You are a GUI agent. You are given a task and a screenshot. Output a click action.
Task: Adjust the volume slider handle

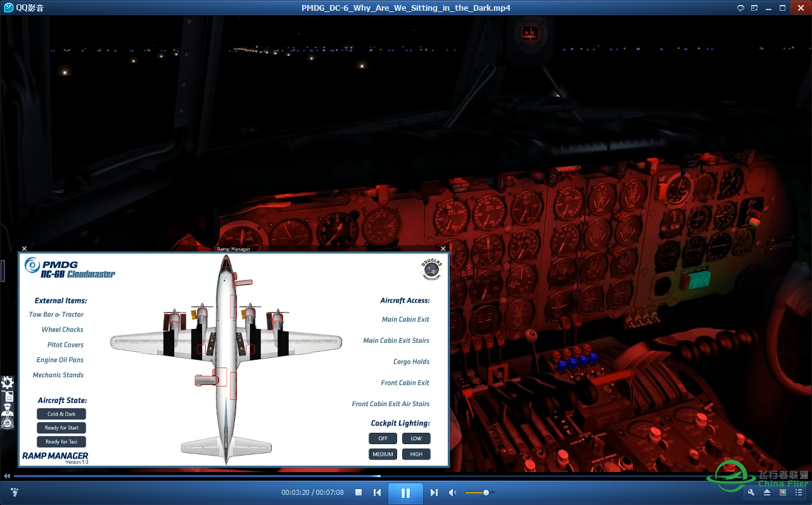(x=486, y=492)
